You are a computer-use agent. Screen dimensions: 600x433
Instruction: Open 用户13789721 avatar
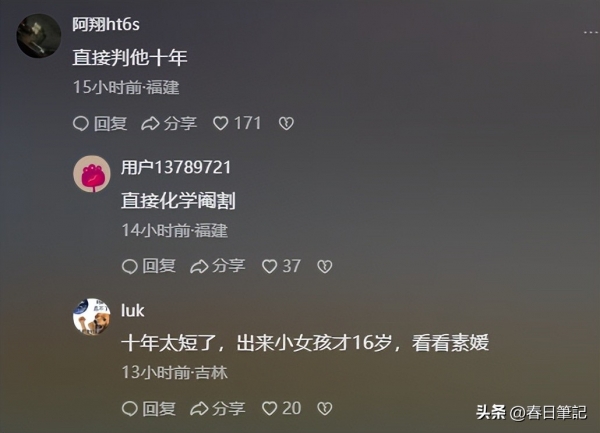92,173
